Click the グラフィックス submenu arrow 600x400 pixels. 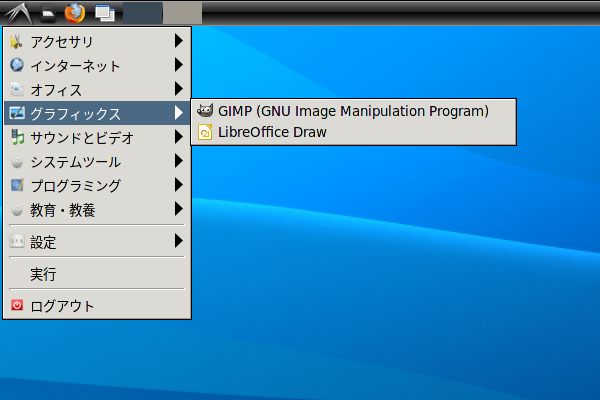tap(179, 113)
